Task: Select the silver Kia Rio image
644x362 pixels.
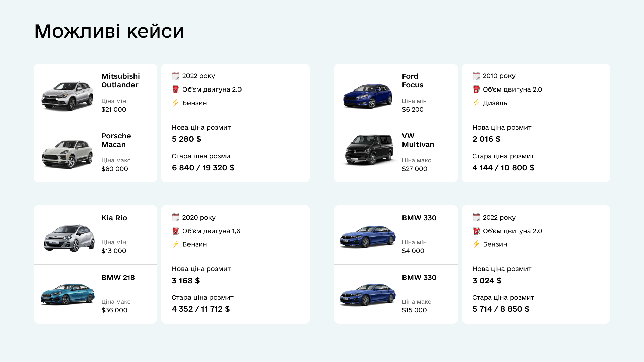Action: point(69,238)
